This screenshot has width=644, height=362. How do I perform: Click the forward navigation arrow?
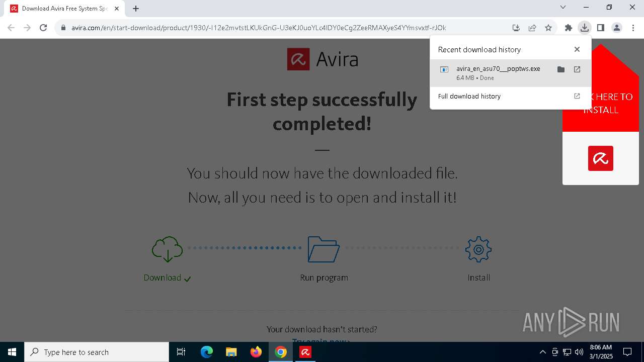tap(27, 28)
